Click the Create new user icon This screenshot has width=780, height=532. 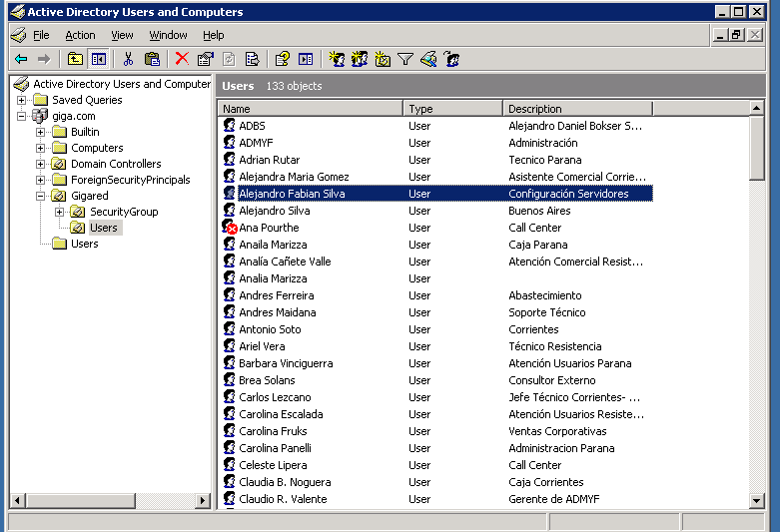337,59
